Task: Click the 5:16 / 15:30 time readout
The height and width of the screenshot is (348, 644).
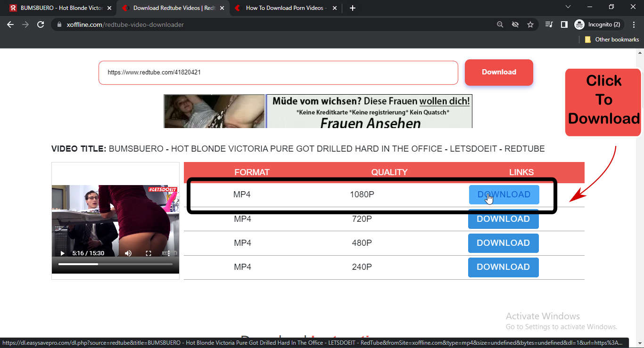Action: point(88,253)
